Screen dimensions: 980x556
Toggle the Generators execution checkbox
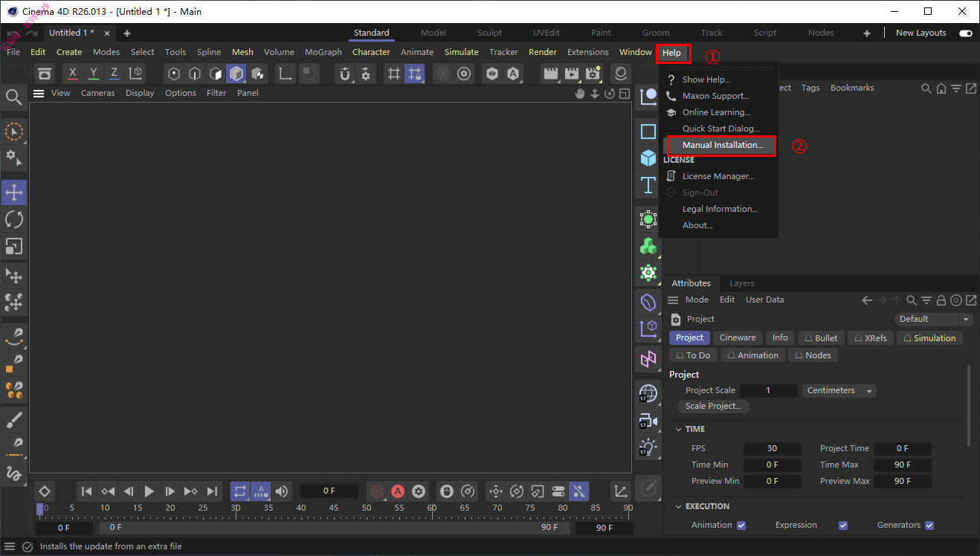point(929,526)
